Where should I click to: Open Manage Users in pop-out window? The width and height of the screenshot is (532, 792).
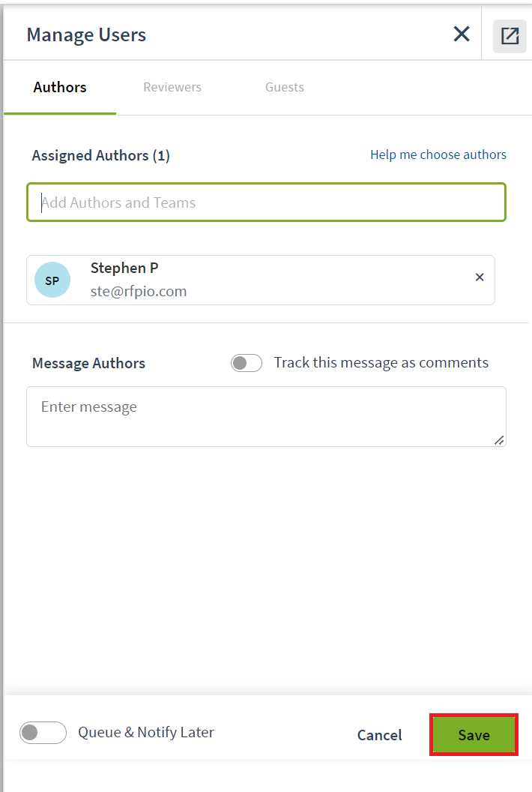(510, 35)
